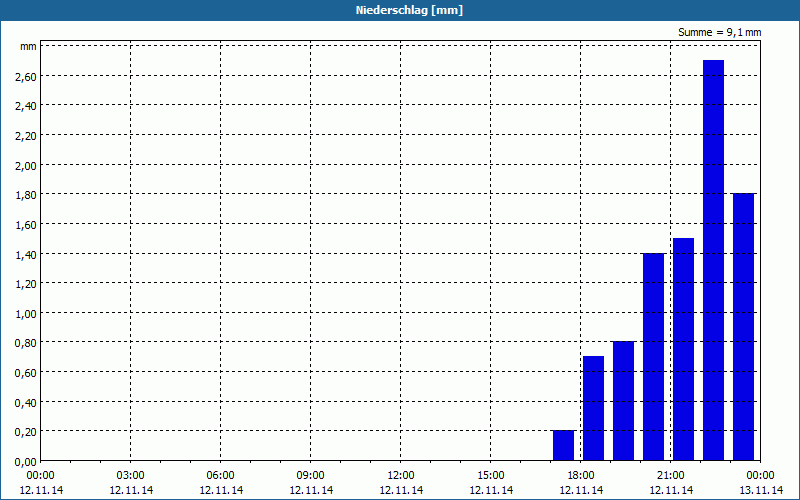This screenshot has height=500, width=800.
Task: Click the 2,40 y-axis label
Action: coord(26,106)
